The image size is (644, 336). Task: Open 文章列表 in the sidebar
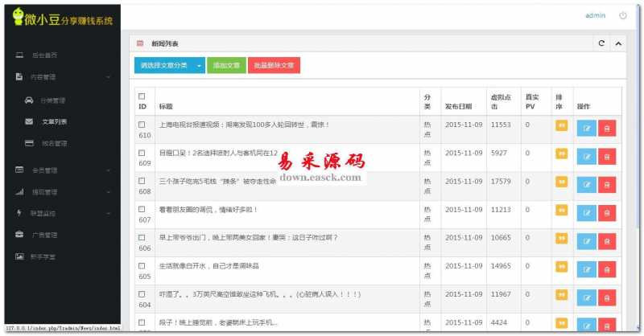[x=55, y=122]
